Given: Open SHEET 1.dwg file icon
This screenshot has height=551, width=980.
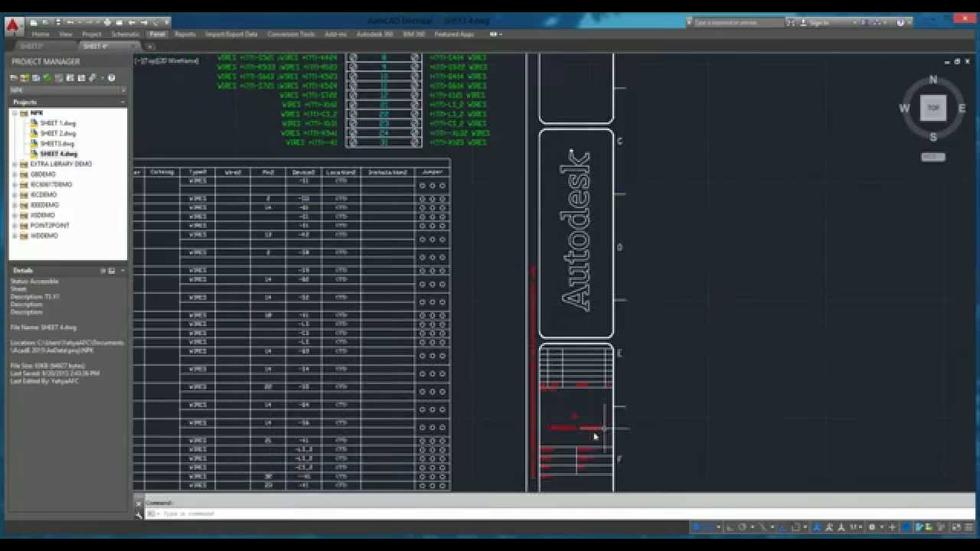Looking at the screenshot, I should pyautogui.click(x=34, y=122).
